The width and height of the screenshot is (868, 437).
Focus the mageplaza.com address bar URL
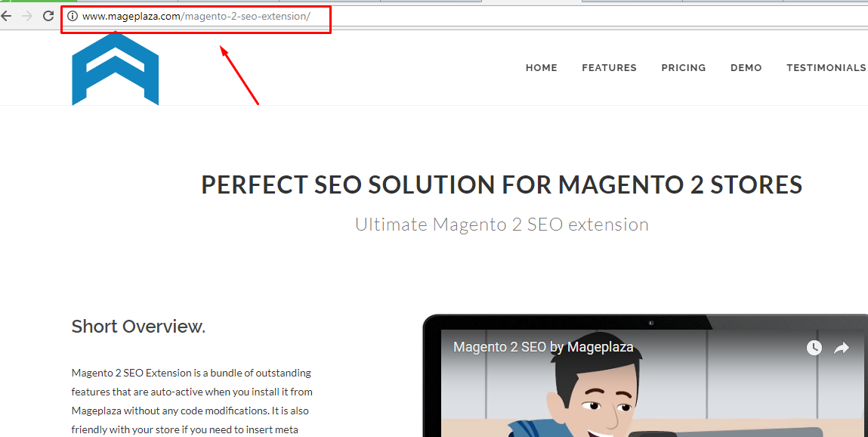pyautogui.click(x=196, y=17)
